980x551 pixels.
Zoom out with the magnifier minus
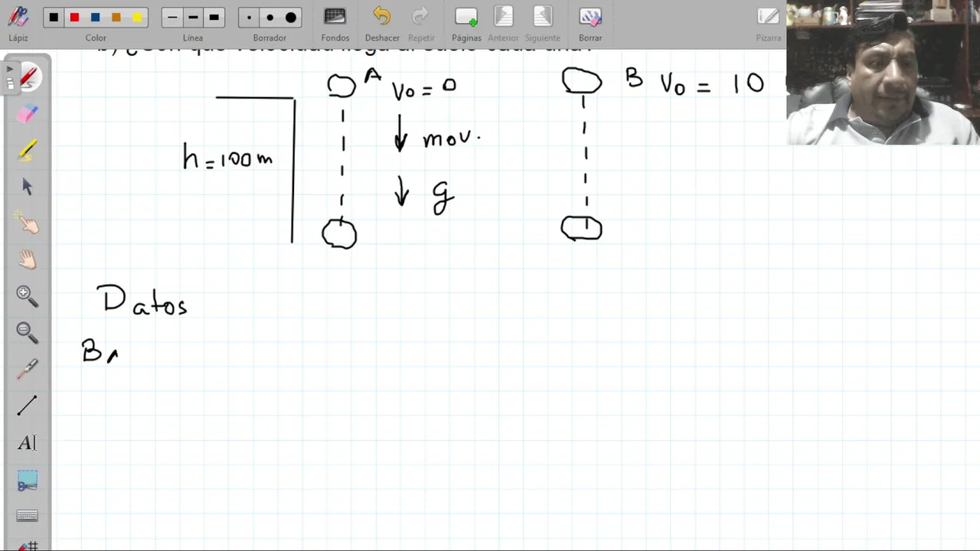[x=27, y=332]
